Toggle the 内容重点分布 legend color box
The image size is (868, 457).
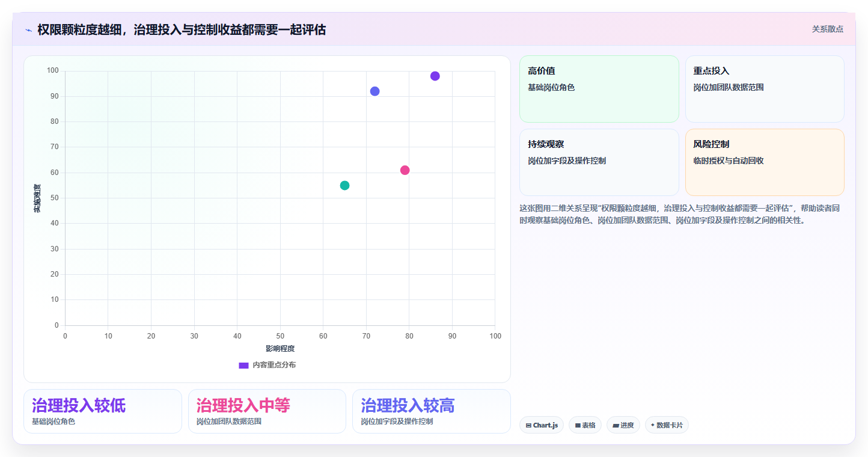coord(243,365)
